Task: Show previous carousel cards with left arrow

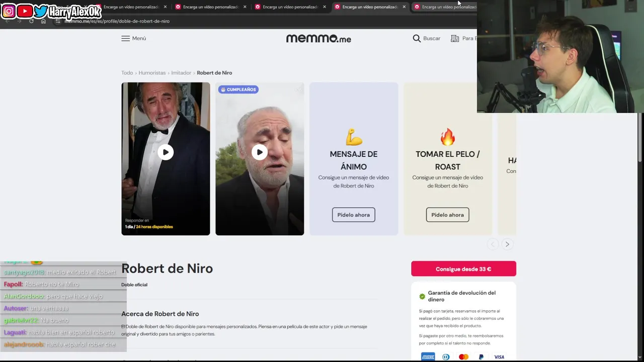Action: (493, 244)
